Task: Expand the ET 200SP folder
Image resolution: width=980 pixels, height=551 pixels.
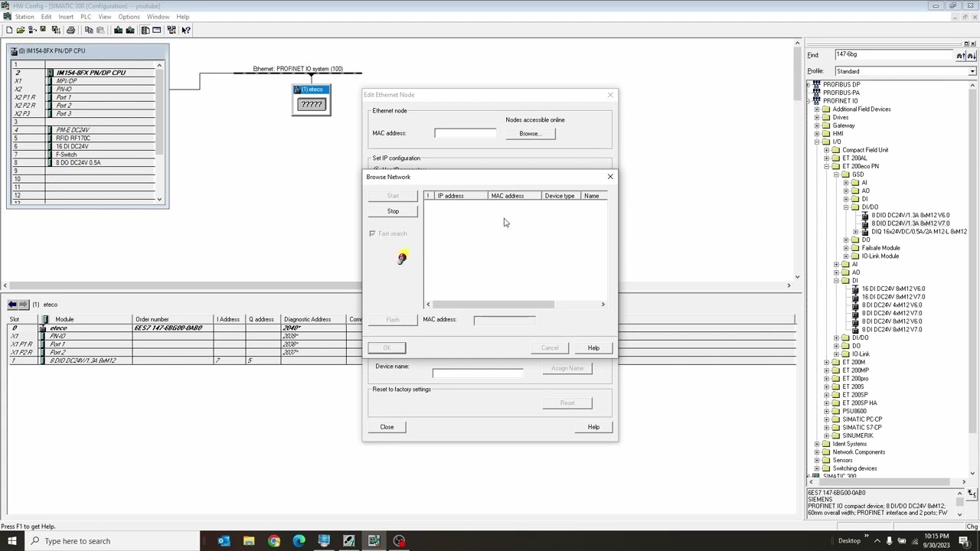Action: tap(827, 395)
